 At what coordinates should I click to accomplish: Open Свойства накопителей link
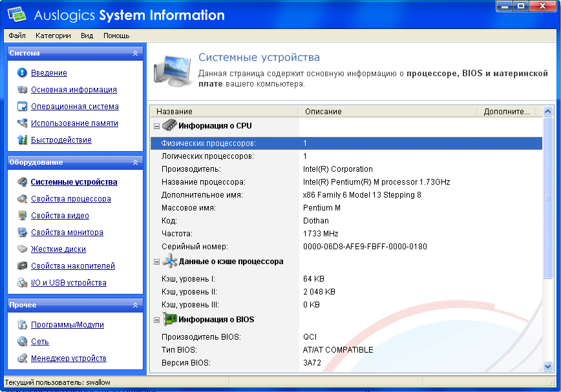coord(73,265)
